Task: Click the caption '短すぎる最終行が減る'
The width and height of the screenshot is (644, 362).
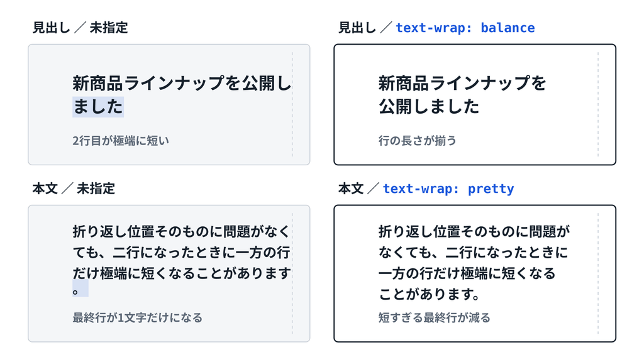Action: (x=435, y=317)
